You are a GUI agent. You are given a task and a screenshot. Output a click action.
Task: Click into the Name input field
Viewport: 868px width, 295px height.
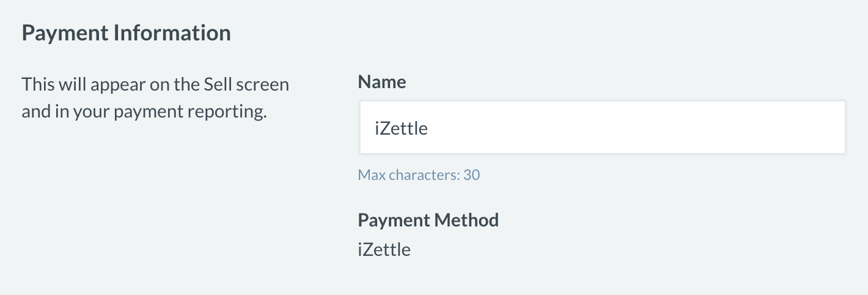(x=602, y=127)
